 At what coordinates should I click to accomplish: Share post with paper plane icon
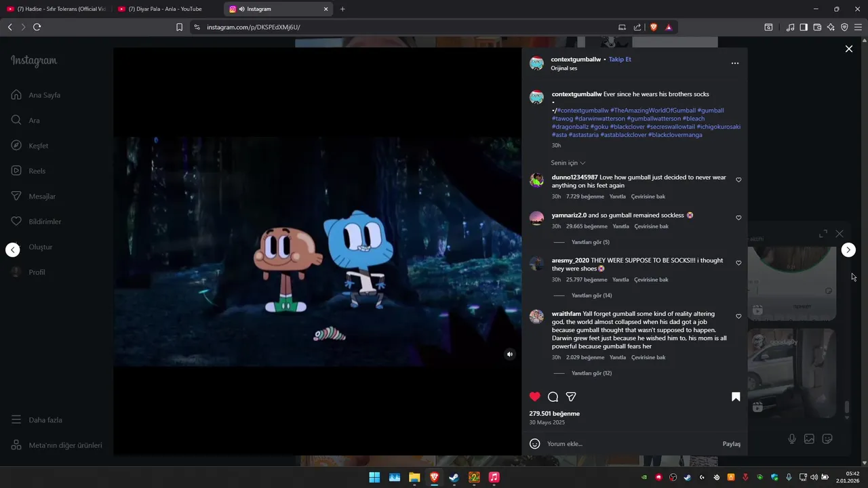[x=571, y=396]
